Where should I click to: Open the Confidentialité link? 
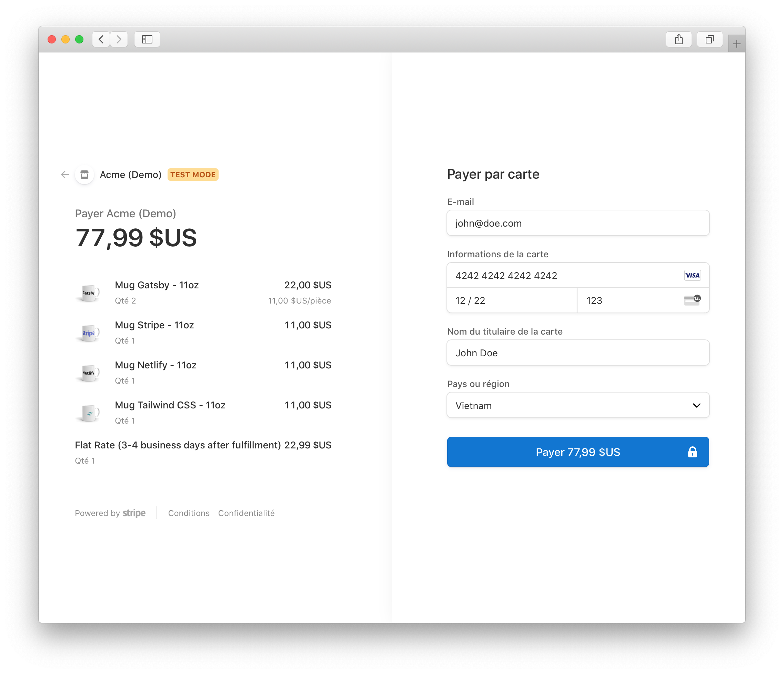pos(246,513)
